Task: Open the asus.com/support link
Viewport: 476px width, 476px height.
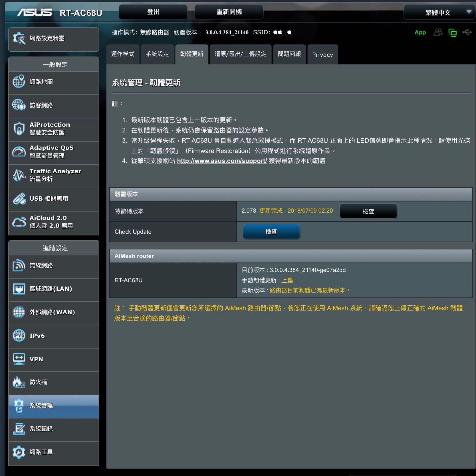Action: [x=222, y=161]
